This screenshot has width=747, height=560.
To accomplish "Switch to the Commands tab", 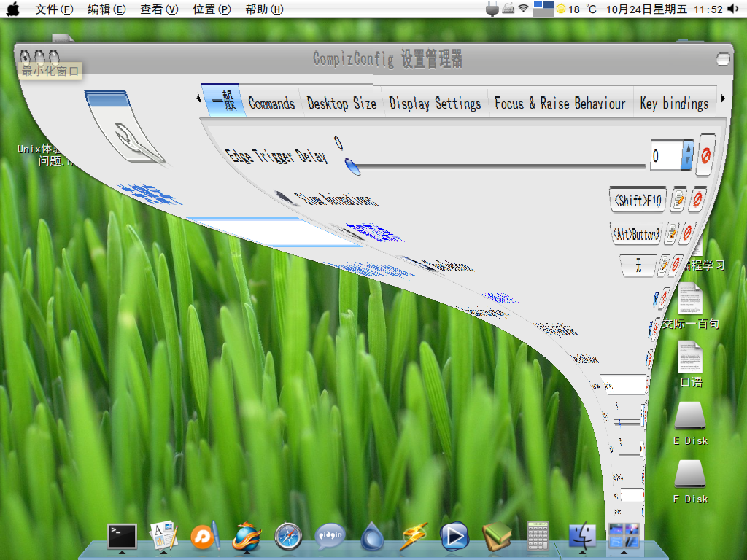I will [271, 102].
